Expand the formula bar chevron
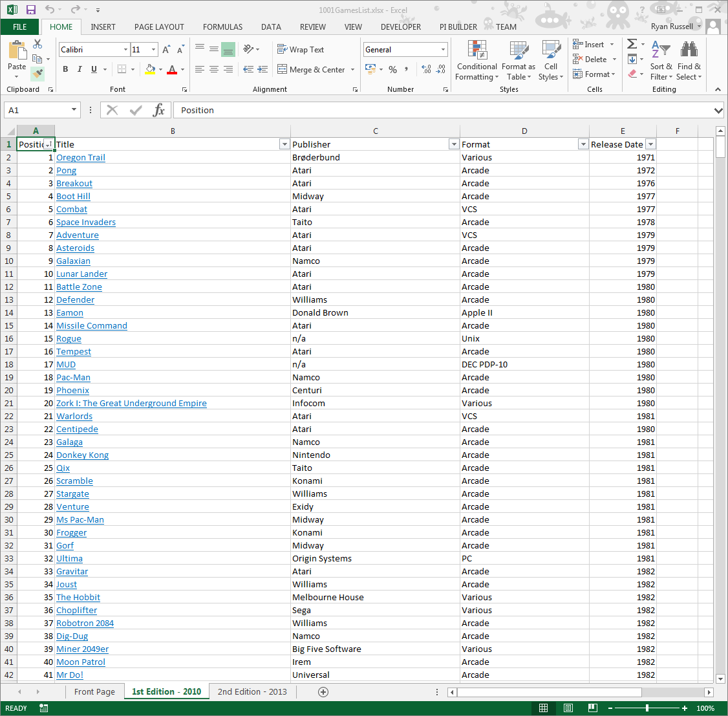728x716 pixels. coord(718,111)
